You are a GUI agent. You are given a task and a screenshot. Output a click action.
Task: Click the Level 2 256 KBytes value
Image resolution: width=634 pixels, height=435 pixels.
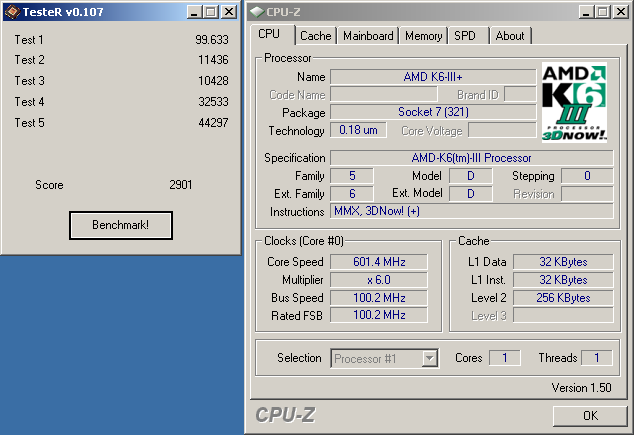[x=563, y=298]
